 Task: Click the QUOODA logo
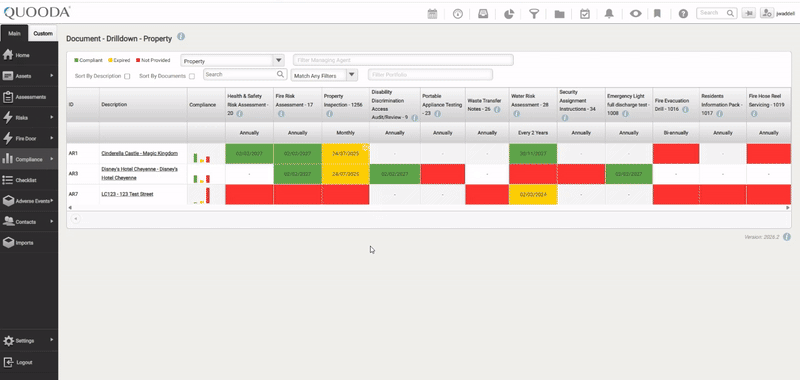(37, 13)
